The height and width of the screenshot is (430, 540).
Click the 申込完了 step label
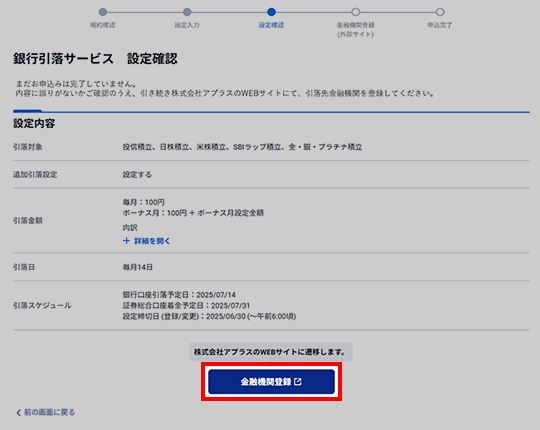pos(440,25)
